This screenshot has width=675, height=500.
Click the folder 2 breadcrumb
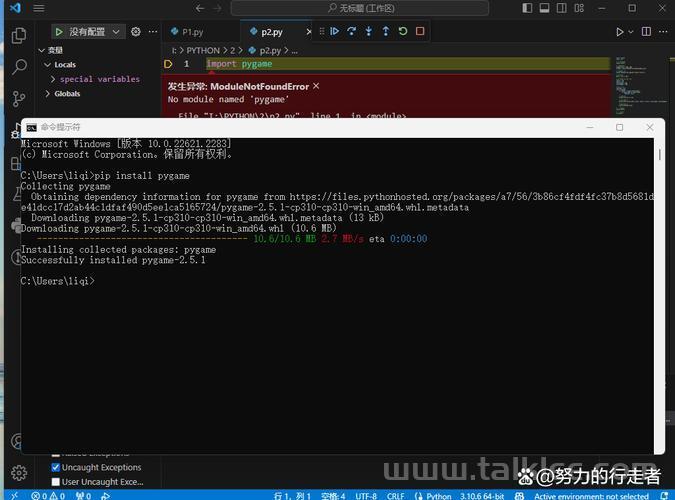(x=232, y=50)
